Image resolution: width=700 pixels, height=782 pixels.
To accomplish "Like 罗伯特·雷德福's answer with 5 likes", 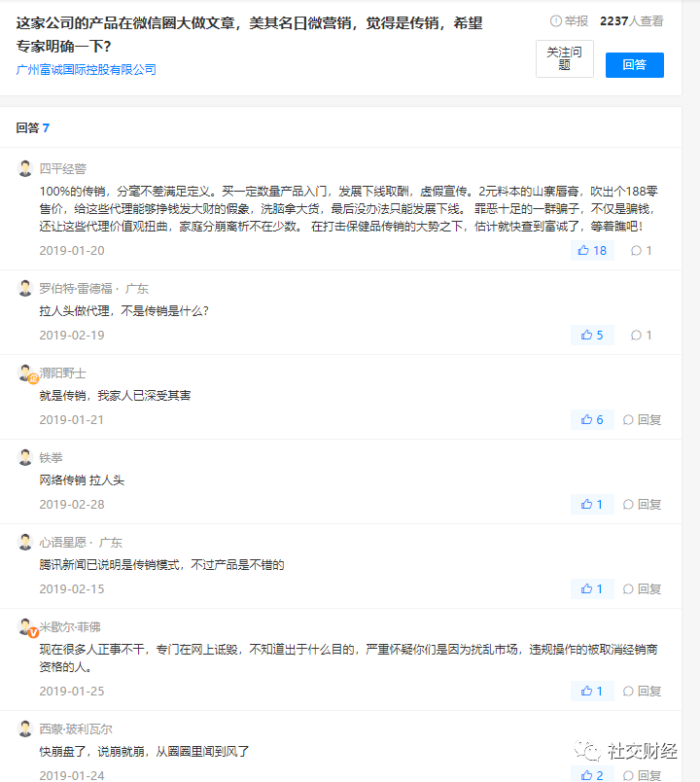I will pyautogui.click(x=592, y=336).
